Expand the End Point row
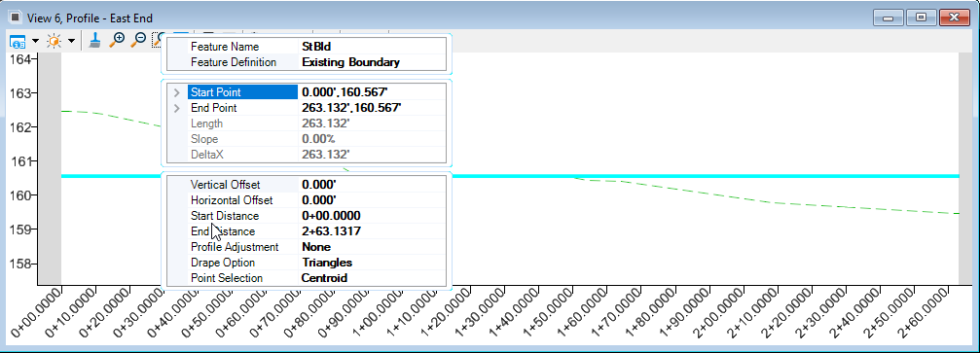The height and width of the screenshot is (353, 980). click(177, 108)
